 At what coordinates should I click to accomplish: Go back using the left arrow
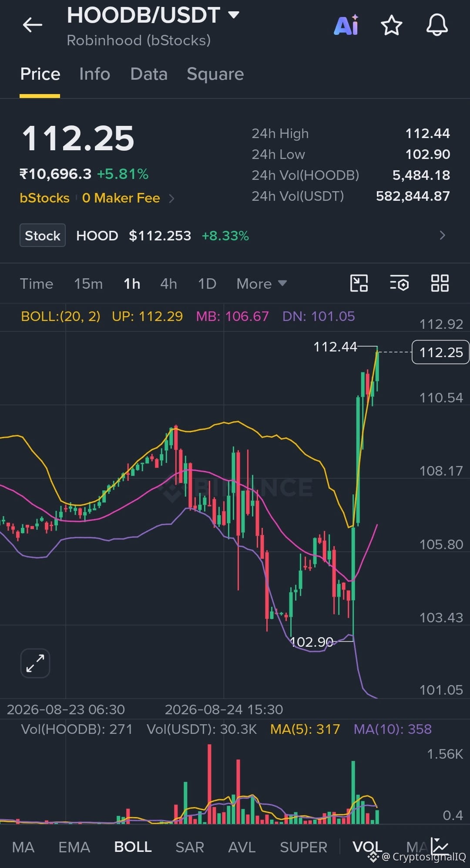[x=33, y=25]
